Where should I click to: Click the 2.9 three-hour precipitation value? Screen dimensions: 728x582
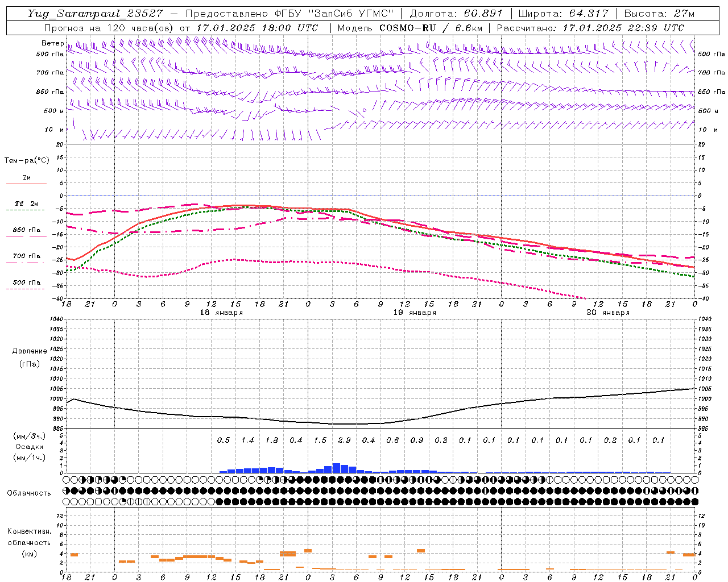tap(344, 440)
